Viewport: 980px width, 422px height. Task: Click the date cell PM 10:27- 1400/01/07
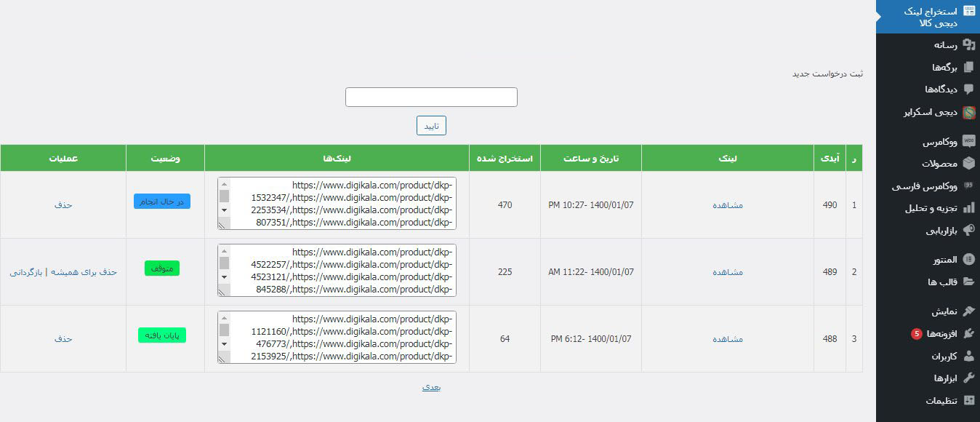pos(591,205)
